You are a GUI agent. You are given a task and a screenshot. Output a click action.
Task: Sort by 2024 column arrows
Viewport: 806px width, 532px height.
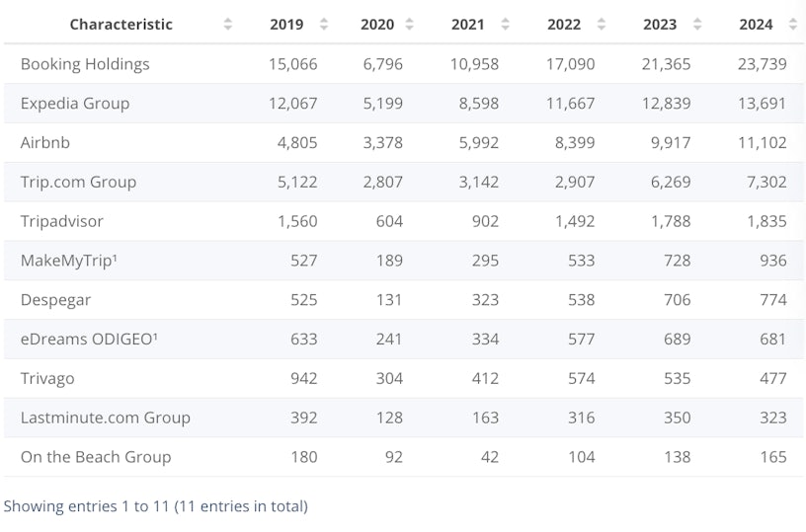(792, 24)
